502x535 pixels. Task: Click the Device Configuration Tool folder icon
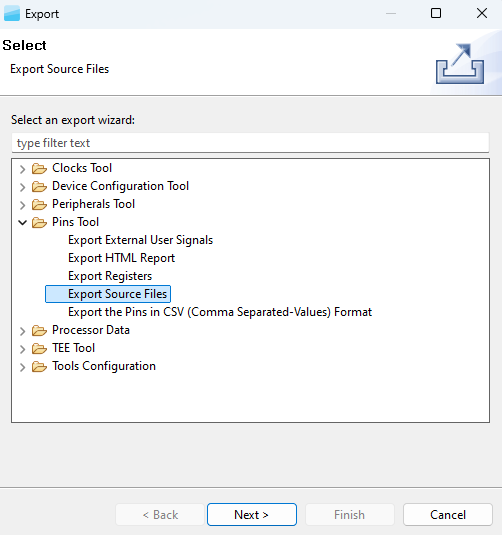tap(39, 187)
